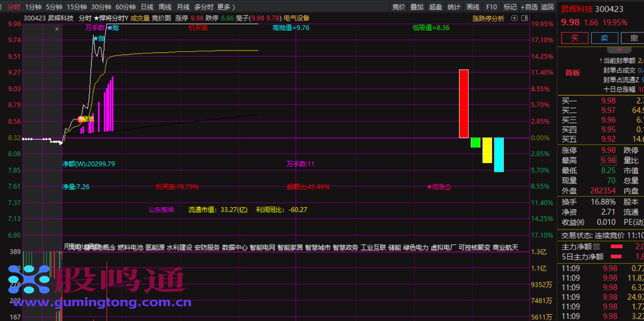This screenshot has height=321, width=644.
Task: Click the red bar in the 涨跌停分析 chart
Action: coord(463,103)
